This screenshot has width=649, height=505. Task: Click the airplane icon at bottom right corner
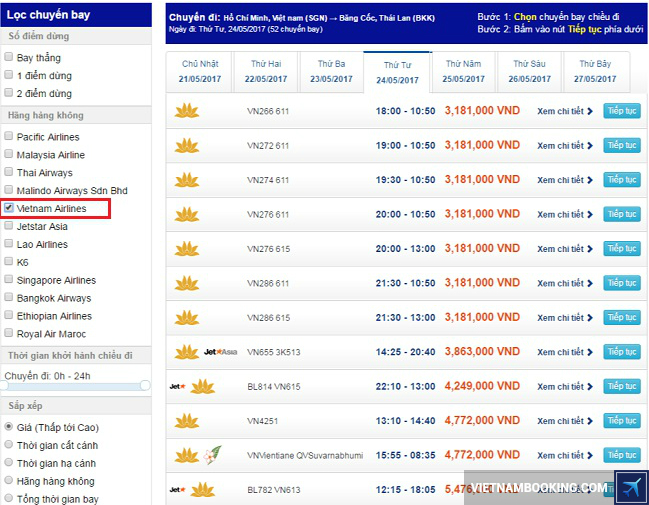click(x=631, y=487)
